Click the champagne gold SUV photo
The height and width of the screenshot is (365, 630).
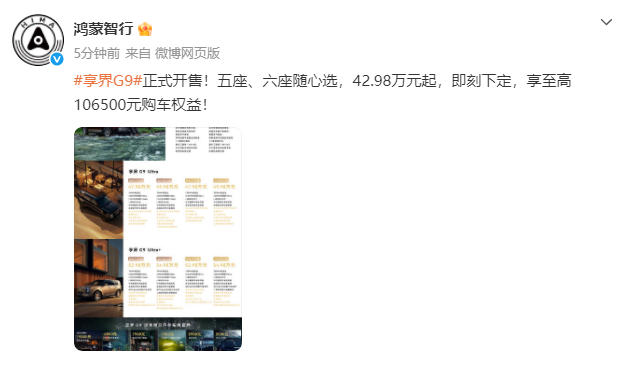(x=99, y=278)
